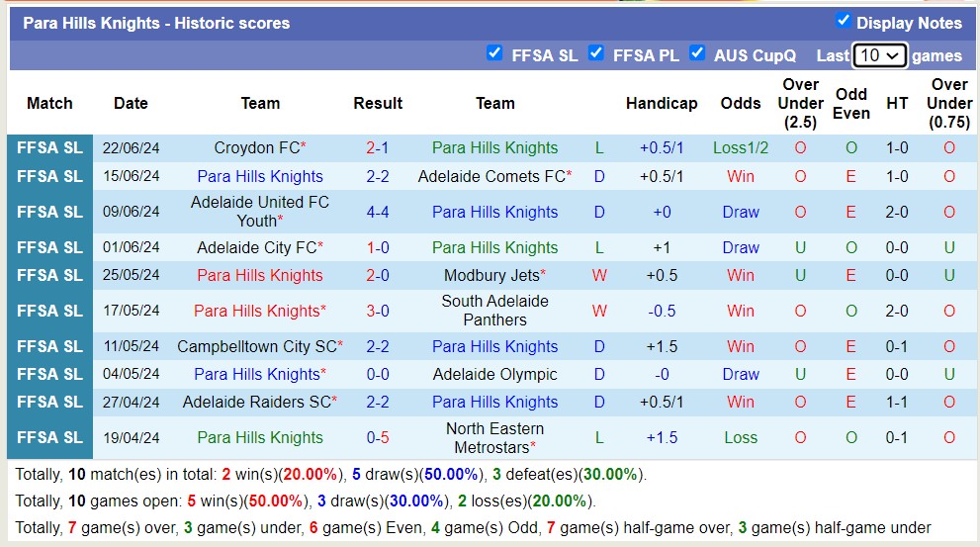The image size is (980, 547).
Task: Click Modbury Jets team link
Action: 490,275
